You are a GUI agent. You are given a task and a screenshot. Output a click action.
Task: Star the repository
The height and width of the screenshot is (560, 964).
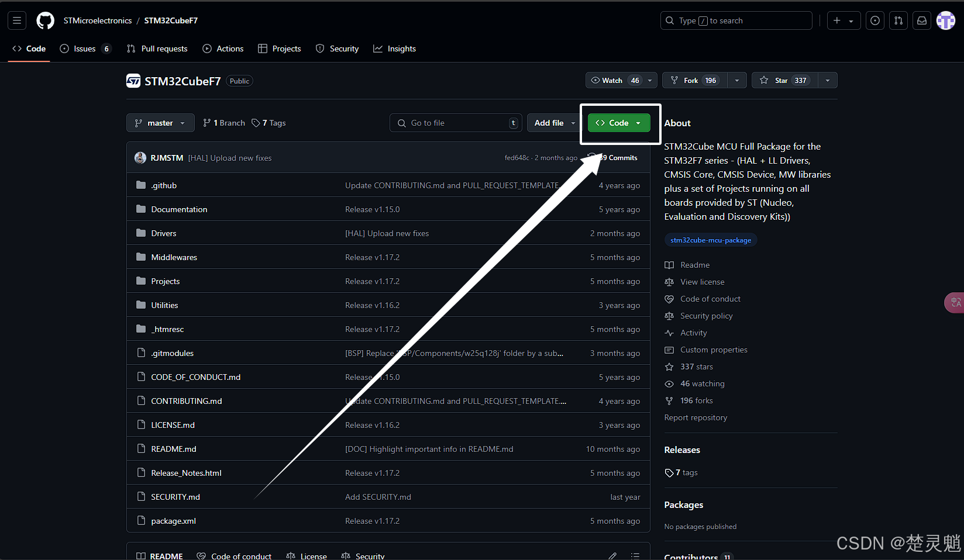tap(784, 80)
